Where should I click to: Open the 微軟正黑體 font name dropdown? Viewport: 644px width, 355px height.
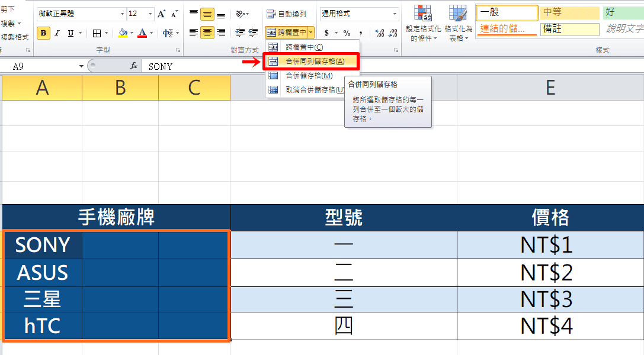tap(122, 14)
